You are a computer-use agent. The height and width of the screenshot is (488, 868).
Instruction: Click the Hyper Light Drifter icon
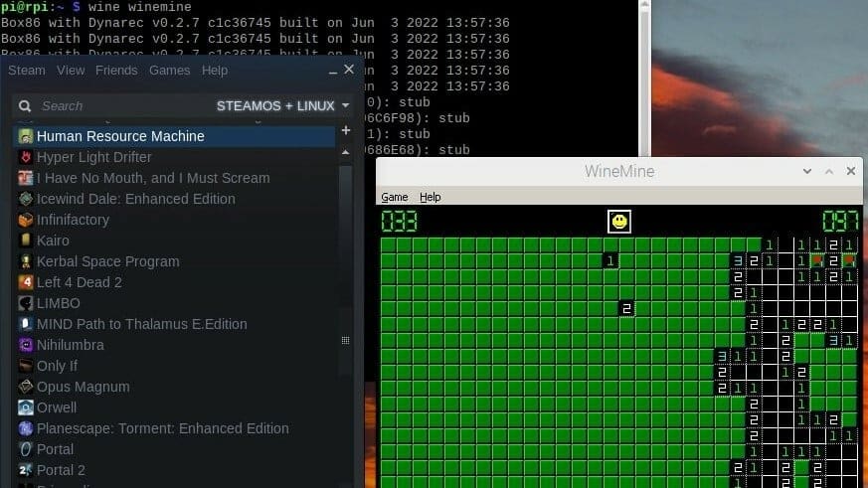26,157
